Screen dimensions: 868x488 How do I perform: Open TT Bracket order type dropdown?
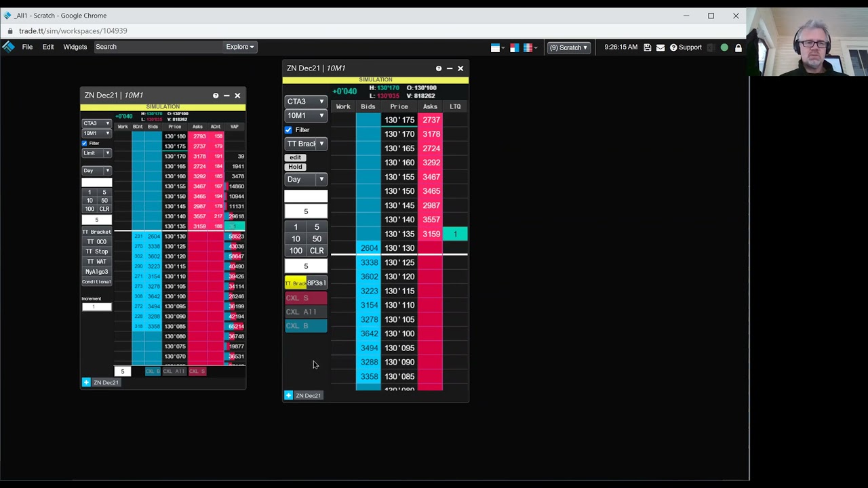305,144
